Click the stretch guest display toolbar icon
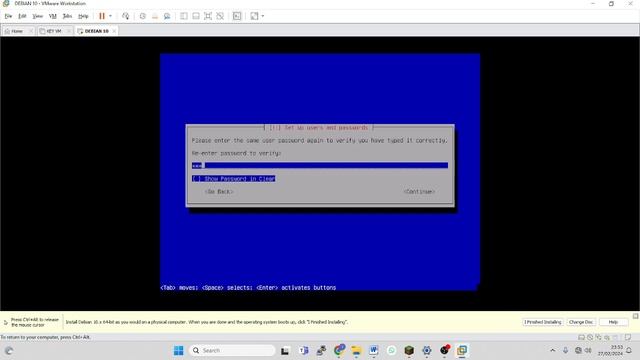 (x=254, y=16)
